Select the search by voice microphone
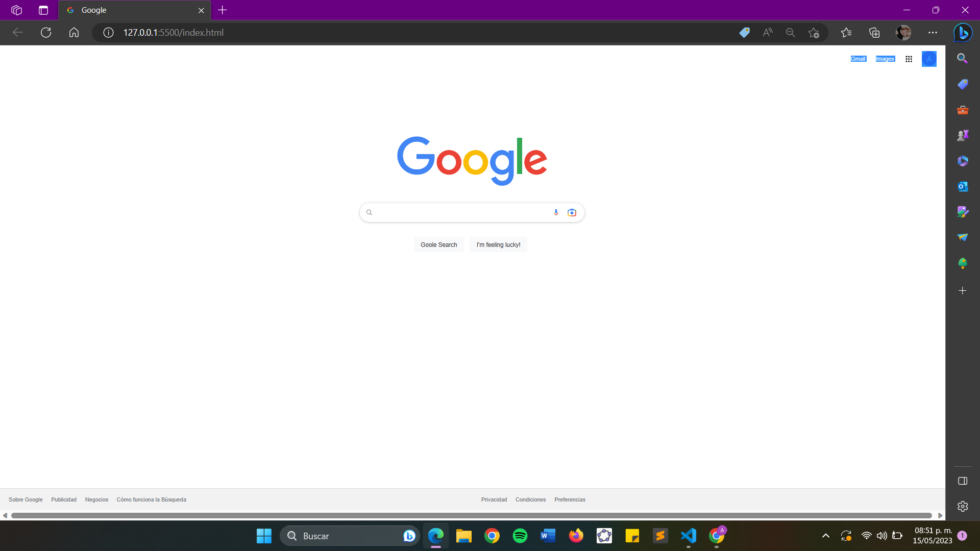Image resolution: width=980 pixels, height=551 pixels. [x=556, y=212]
